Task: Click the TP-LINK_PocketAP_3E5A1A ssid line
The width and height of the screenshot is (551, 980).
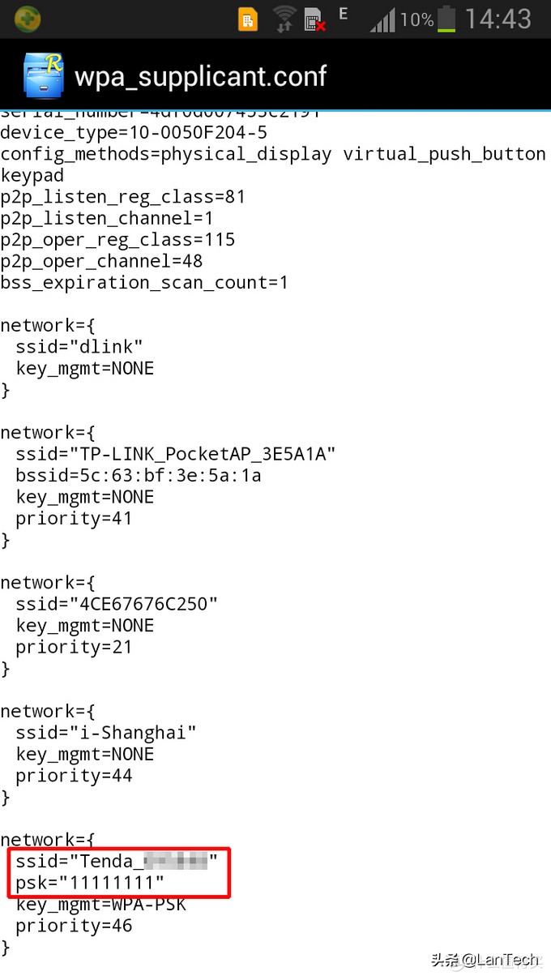Action: tap(175, 454)
